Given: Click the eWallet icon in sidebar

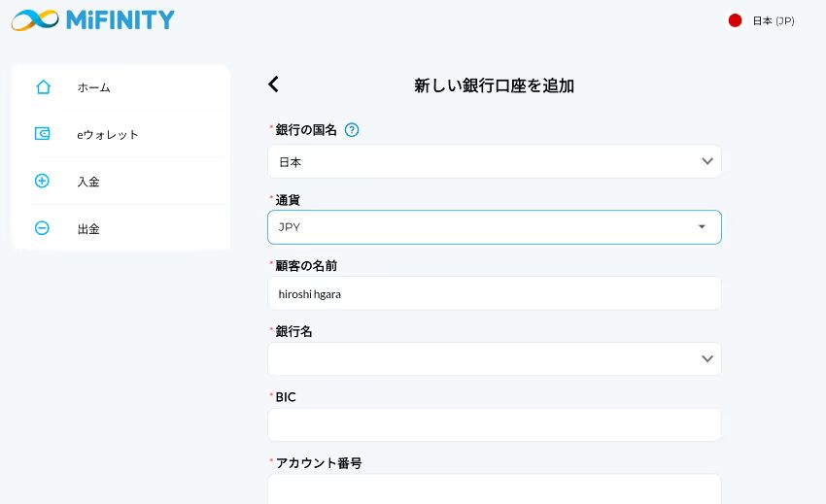Looking at the screenshot, I should [x=43, y=134].
